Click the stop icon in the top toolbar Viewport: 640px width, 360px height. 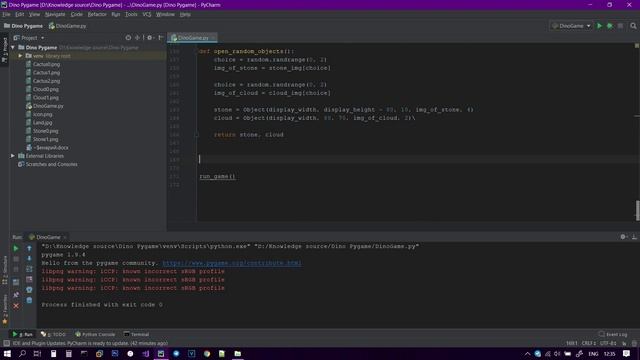pyautogui.click(x=620, y=26)
